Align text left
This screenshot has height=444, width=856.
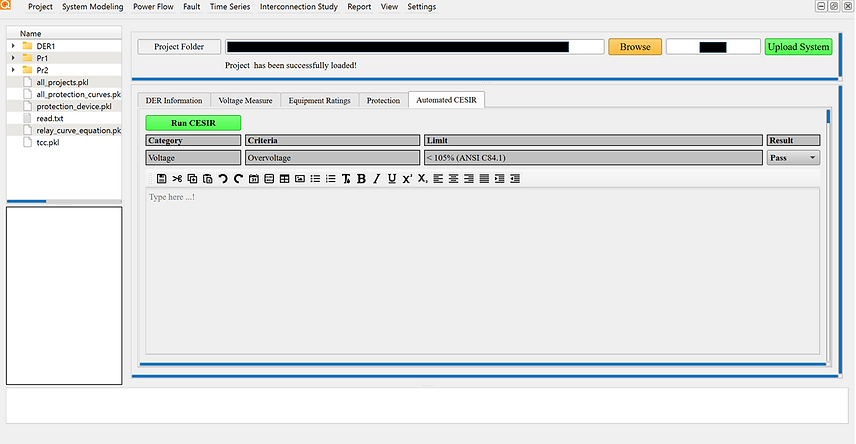(438, 179)
